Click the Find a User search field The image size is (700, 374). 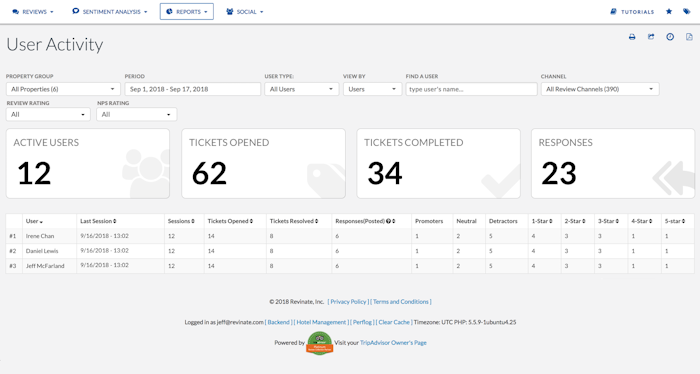(471, 89)
